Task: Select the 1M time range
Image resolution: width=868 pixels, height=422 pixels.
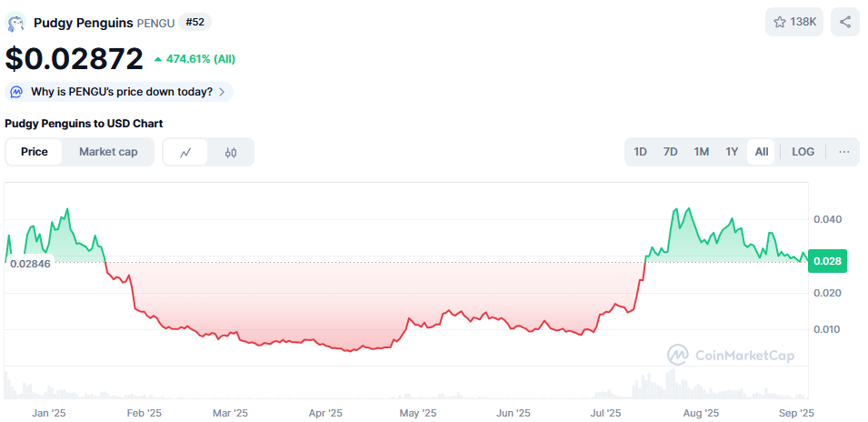Action: [702, 152]
